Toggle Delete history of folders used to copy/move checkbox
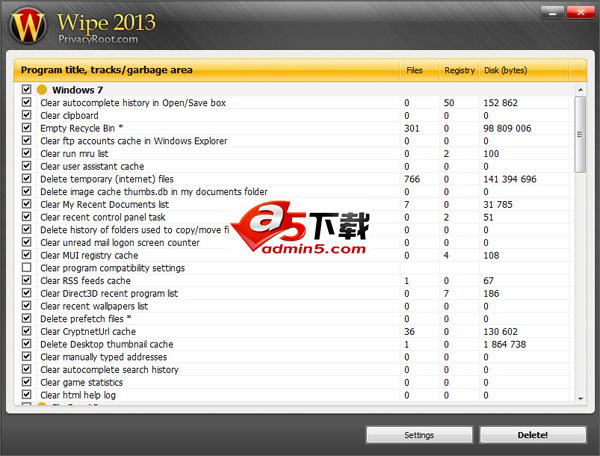The width and height of the screenshot is (600, 456). tap(26, 229)
